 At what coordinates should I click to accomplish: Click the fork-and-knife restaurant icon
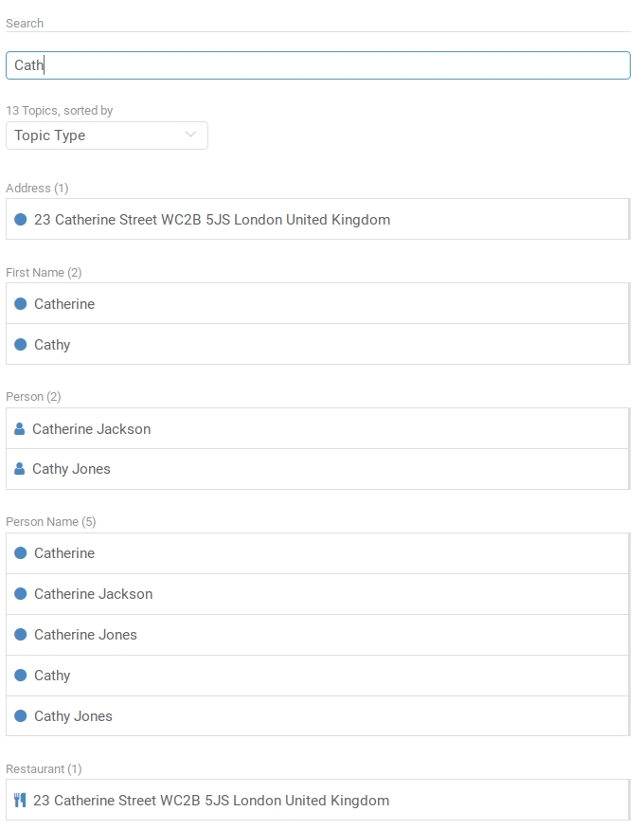(20, 801)
